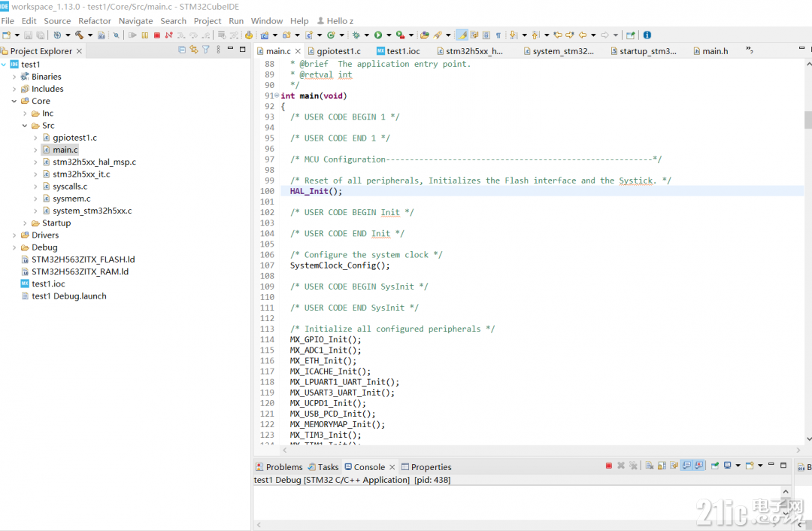The width and height of the screenshot is (812, 531).
Task: Expand the Drivers folder
Action: click(x=14, y=235)
